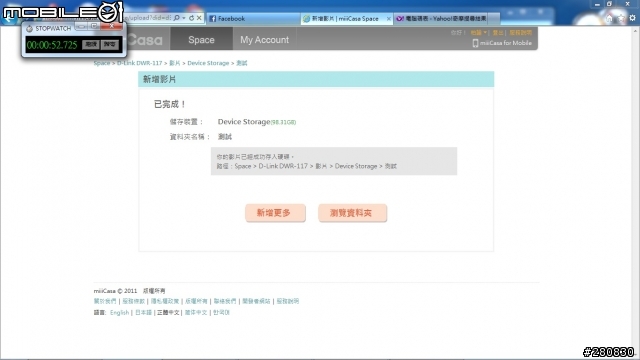Viewport: 640px width, 360px height.
Task: Click the 瀏覽資料夾 button
Action: 352,213
